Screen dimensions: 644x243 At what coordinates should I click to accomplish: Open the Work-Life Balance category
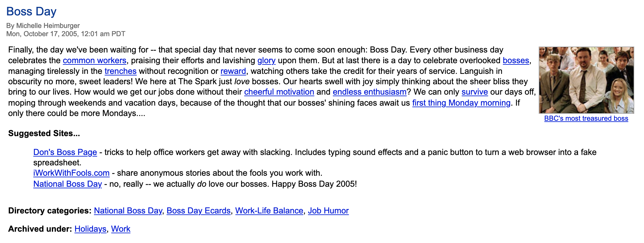coord(269,211)
